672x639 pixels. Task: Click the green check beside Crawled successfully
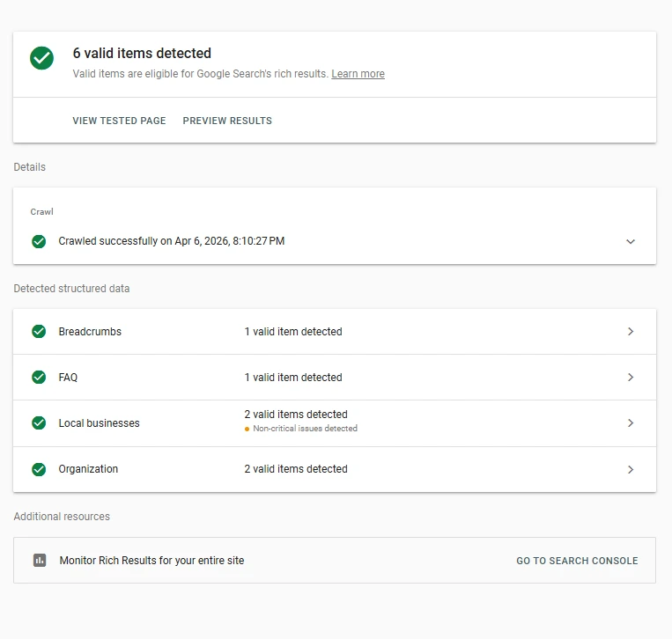click(x=39, y=241)
